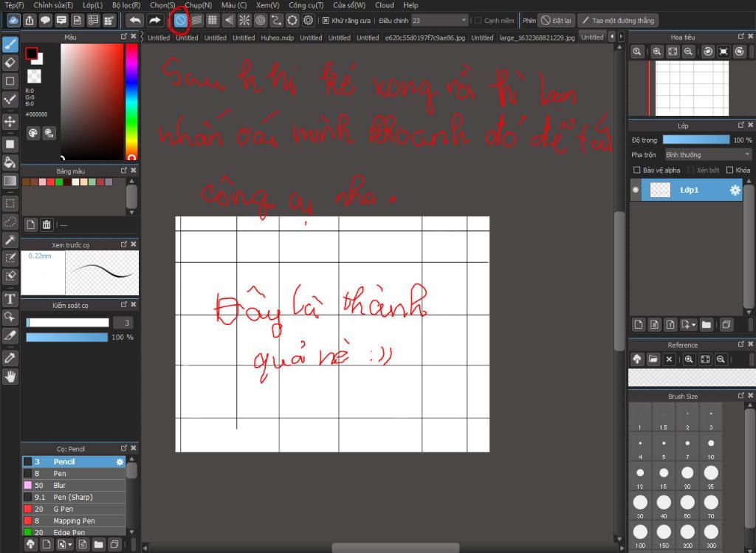Image resolution: width=756 pixels, height=553 pixels.
Task: Toggle Khử răng cưa checkbox
Action: (x=326, y=20)
